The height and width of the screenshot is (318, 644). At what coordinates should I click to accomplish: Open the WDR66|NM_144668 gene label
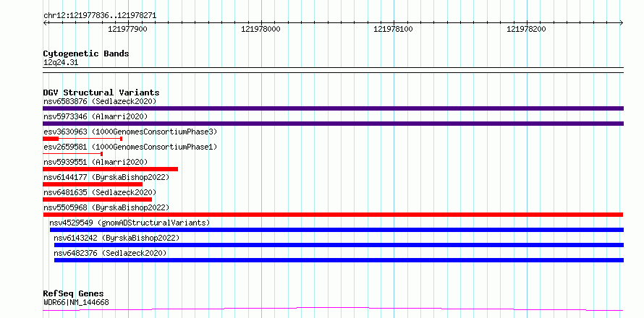point(76,303)
